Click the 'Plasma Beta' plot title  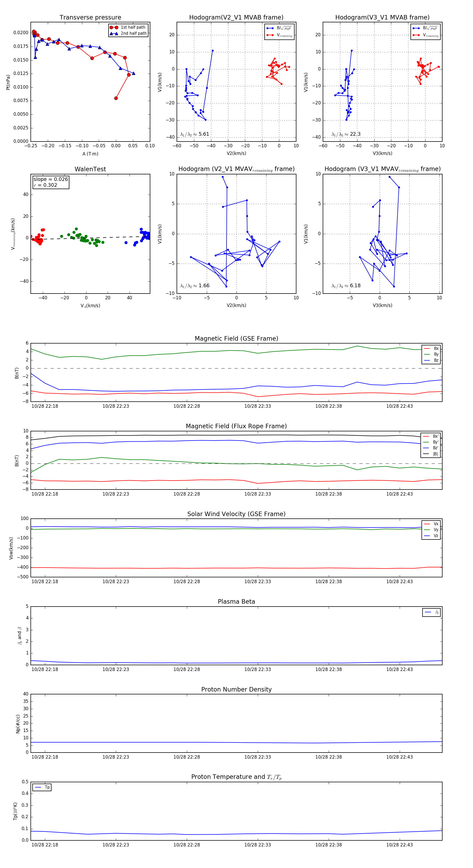236,602
